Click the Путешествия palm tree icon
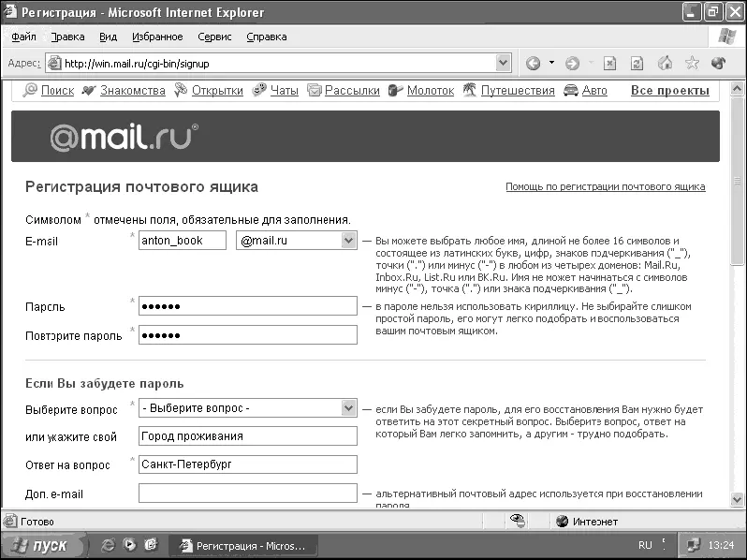 469,90
